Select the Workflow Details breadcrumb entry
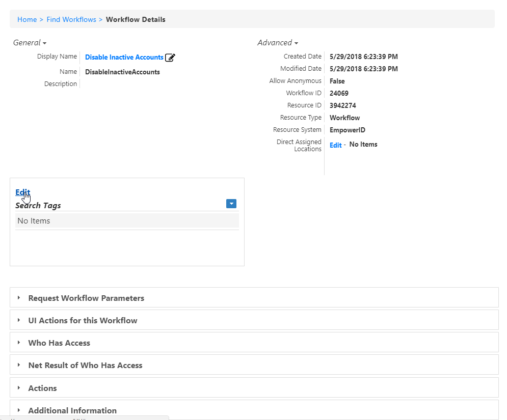This screenshot has width=507, height=420. click(136, 19)
